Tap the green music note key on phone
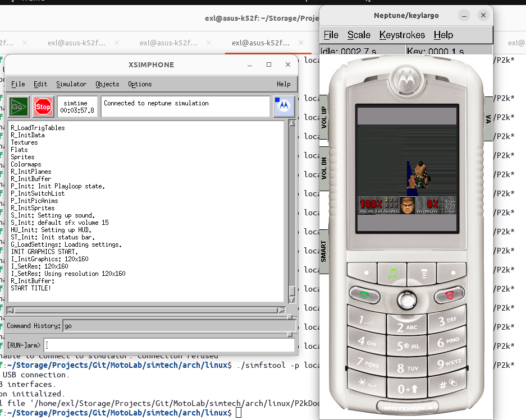526x420 pixels. 392,274
